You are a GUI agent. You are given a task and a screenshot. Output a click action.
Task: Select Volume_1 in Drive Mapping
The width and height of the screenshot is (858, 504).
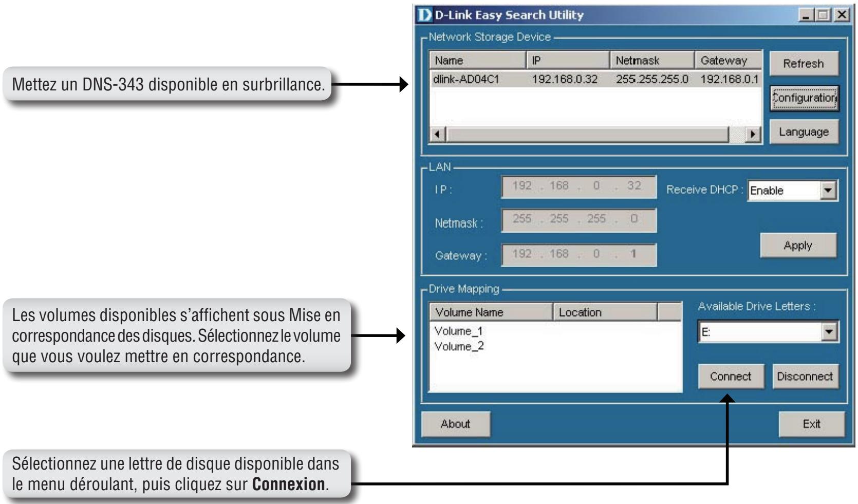click(x=459, y=331)
